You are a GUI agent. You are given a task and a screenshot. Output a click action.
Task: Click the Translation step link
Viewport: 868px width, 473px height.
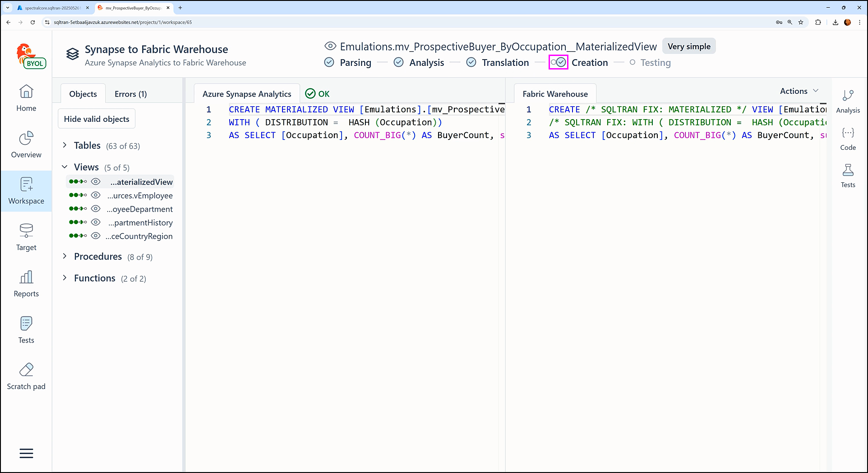click(505, 62)
